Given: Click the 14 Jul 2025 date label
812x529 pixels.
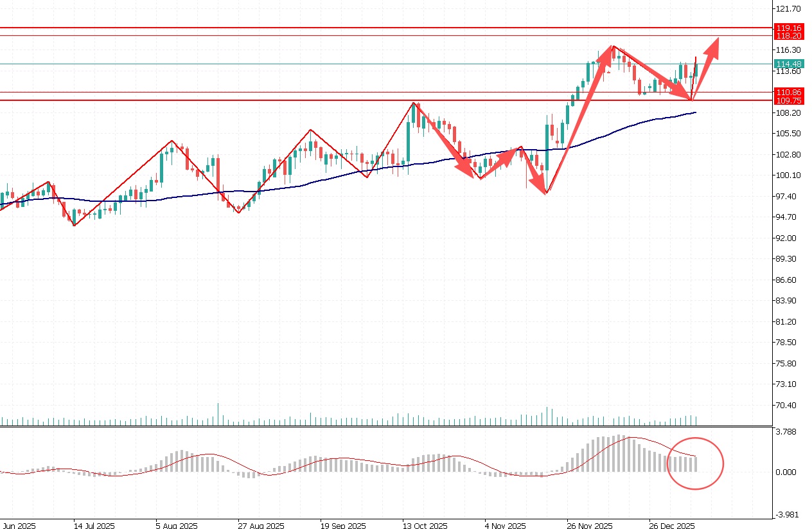Looking at the screenshot, I should point(93,525).
